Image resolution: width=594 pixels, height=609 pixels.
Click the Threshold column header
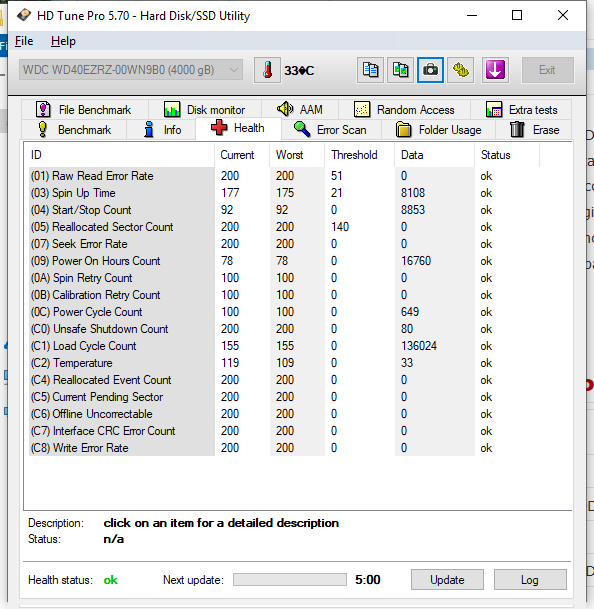tap(359, 155)
